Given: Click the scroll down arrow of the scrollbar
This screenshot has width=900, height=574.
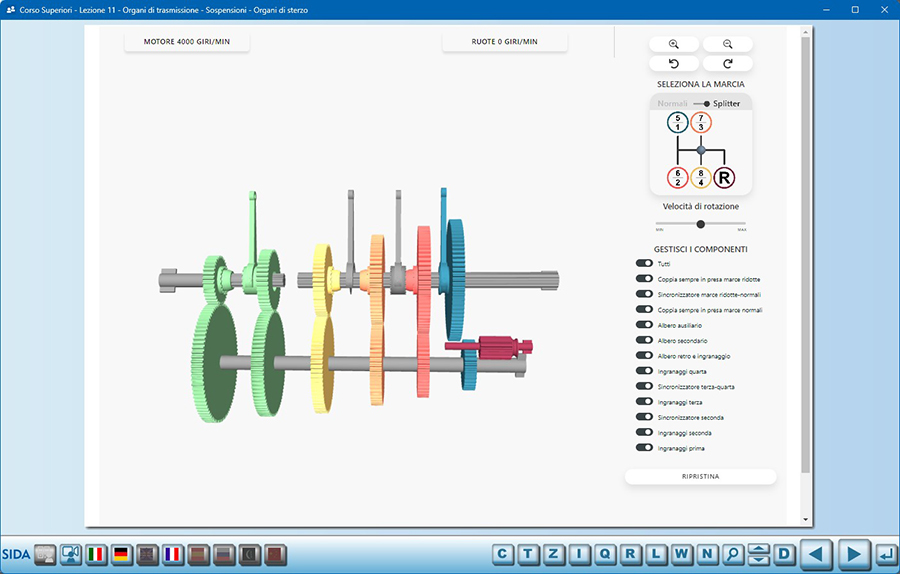Looking at the screenshot, I should pyautogui.click(x=806, y=520).
